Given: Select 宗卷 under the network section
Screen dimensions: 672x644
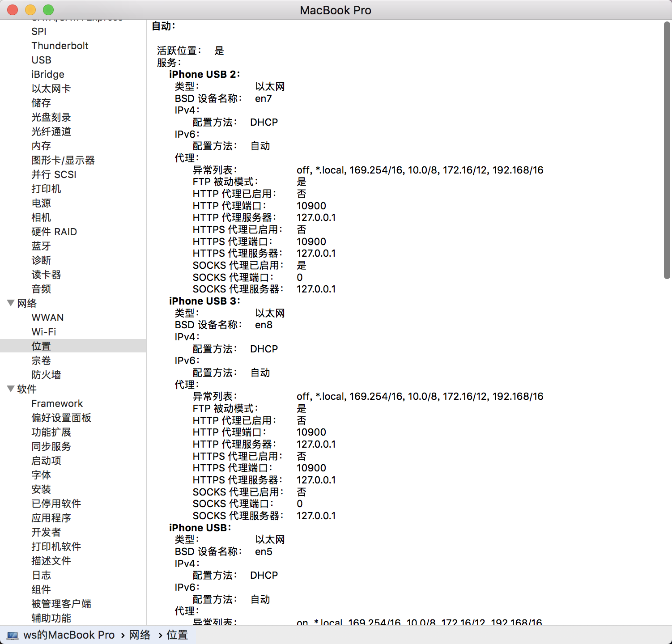Looking at the screenshot, I should [x=41, y=360].
